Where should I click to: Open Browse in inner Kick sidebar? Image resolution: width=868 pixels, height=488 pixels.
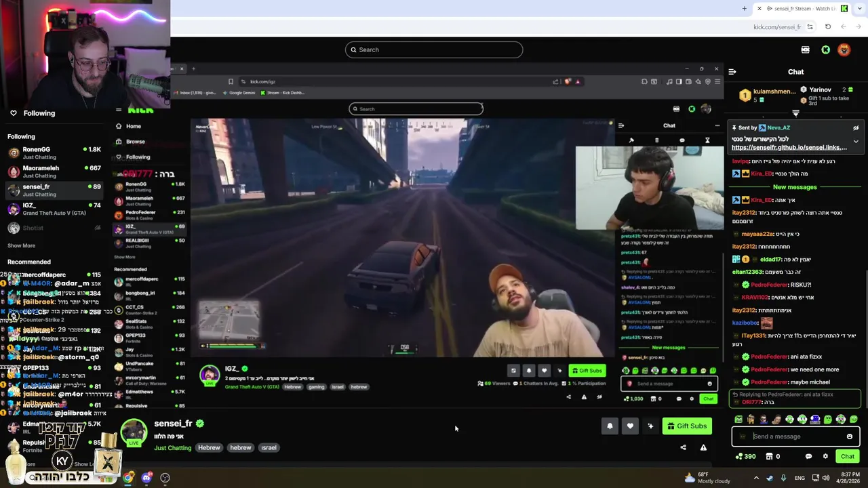pos(130,142)
